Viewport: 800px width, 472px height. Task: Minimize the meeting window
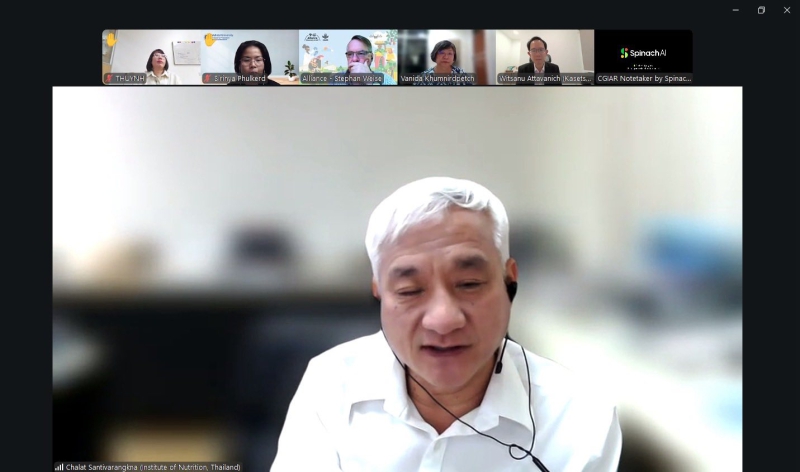[735, 10]
